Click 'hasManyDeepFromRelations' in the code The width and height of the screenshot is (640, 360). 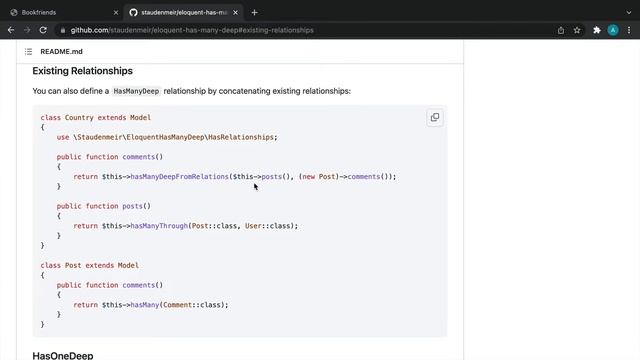click(x=179, y=177)
